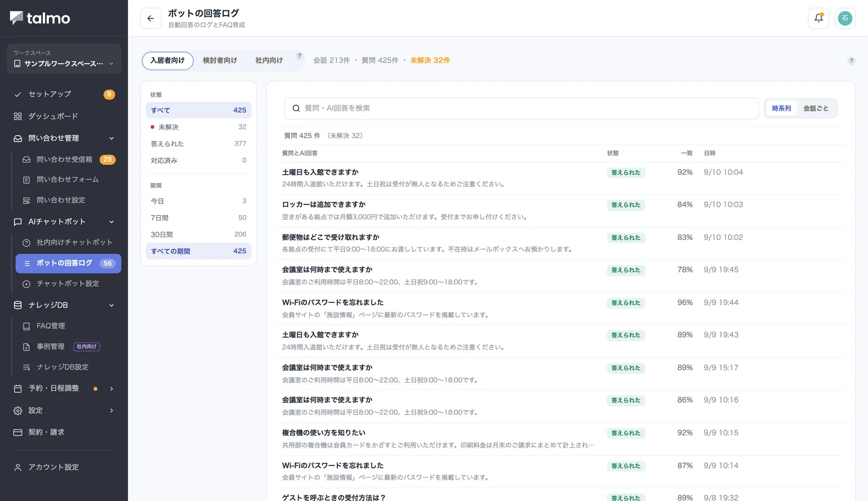This screenshot has width=868, height=501.
Task: Expand 予約・日程調整 chevron
Action: (x=111, y=389)
